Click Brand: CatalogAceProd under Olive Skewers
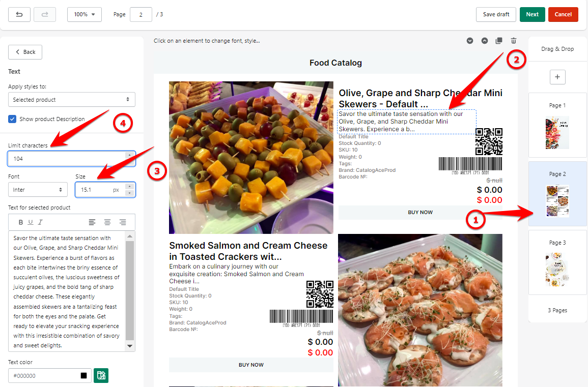The height and width of the screenshot is (387, 588). [x=367, y=170]
